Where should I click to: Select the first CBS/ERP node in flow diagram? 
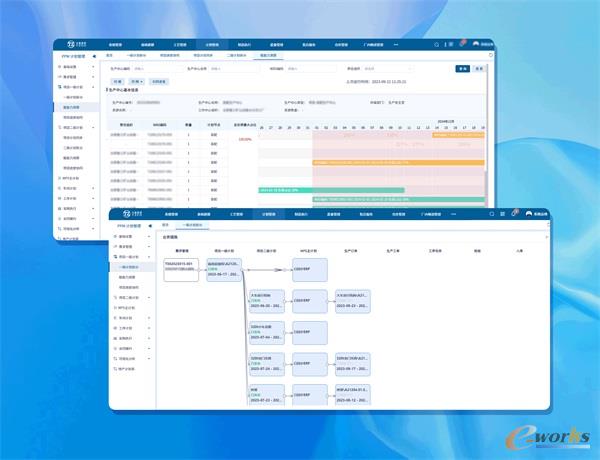click(307, 269)
